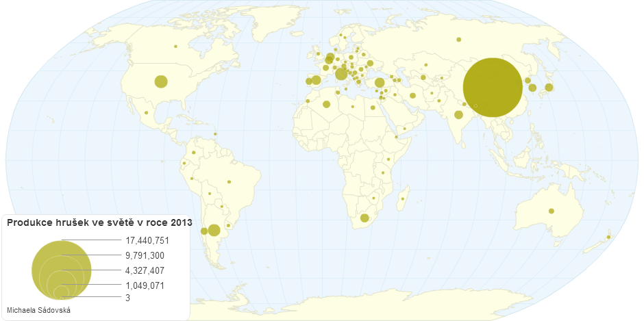The height and width of the screenshot is (321, 644).
Task: Select the bubble in central Australia
Action: [552, 211]
